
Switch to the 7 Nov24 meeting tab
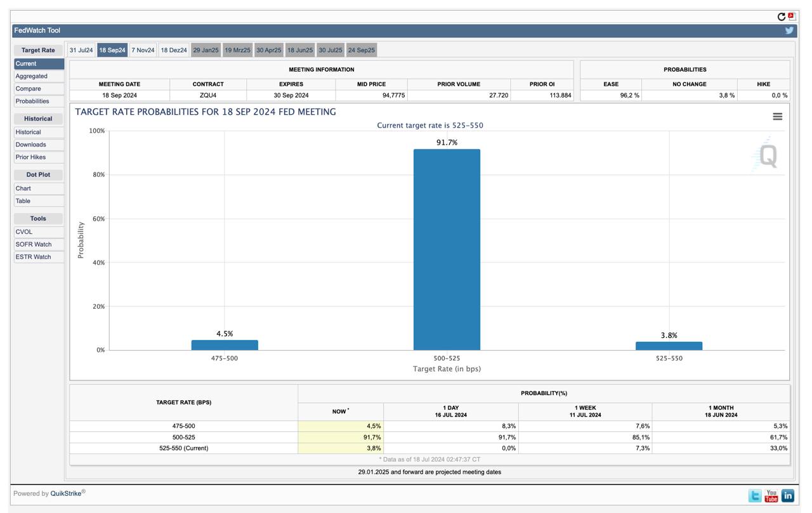(x=143, y=50)
